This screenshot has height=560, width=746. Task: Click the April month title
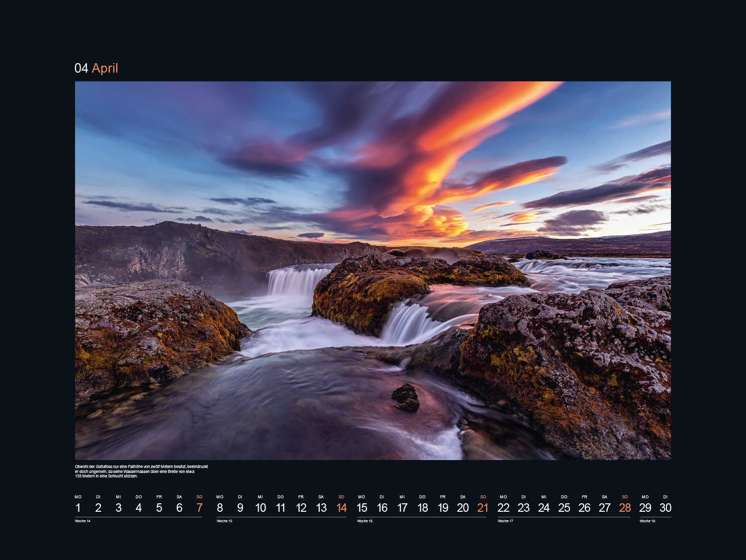tap(105, 68)
